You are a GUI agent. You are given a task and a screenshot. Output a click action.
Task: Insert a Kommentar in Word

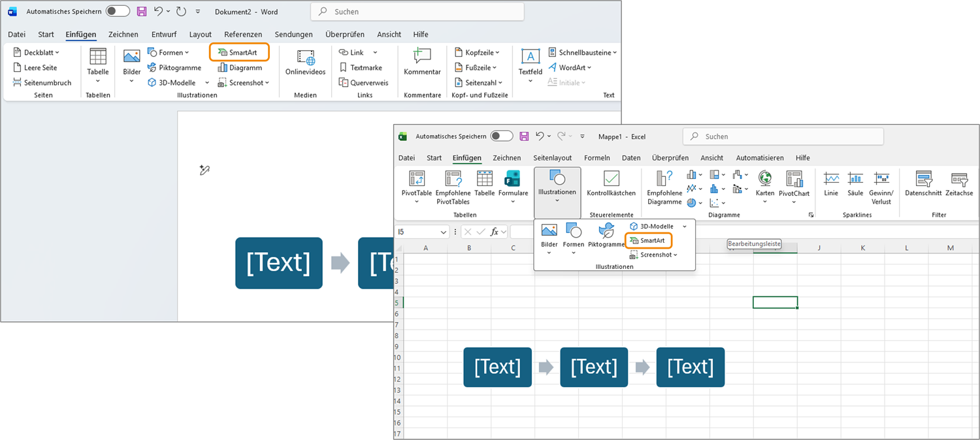422,63
